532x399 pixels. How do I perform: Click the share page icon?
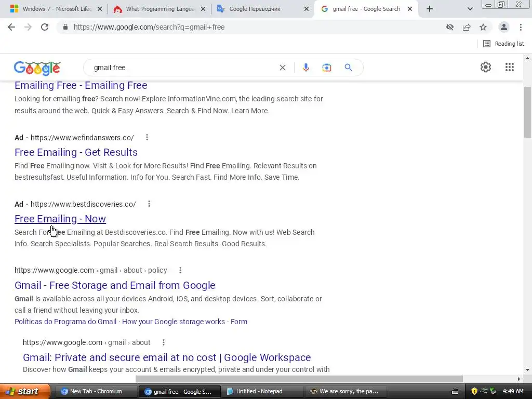coord(467,27)
